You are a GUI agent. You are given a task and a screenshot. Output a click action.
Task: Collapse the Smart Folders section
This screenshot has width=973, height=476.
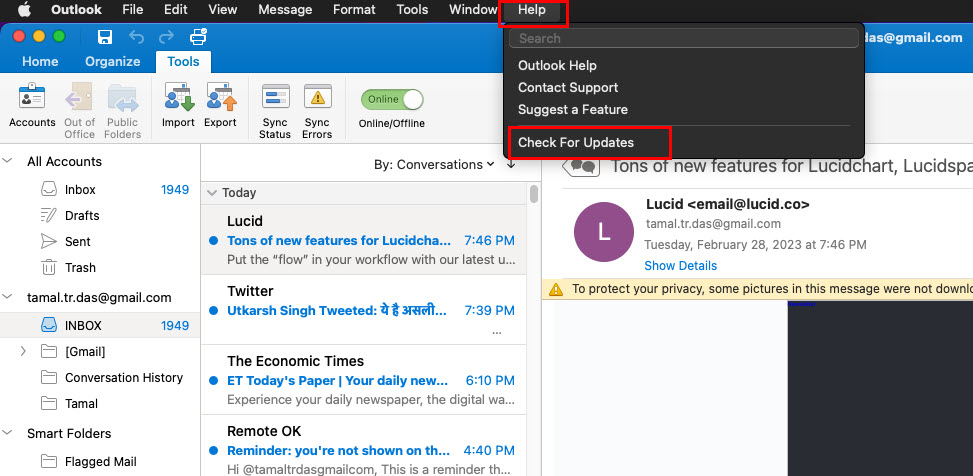coord(7,433)
